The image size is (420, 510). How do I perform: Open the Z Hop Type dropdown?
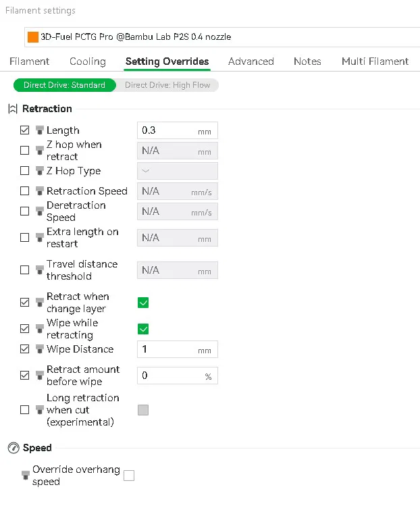(177, 171)
